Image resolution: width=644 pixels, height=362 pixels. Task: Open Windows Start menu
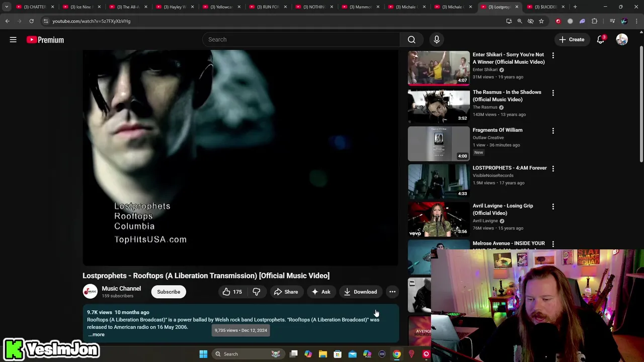[203, 354]
